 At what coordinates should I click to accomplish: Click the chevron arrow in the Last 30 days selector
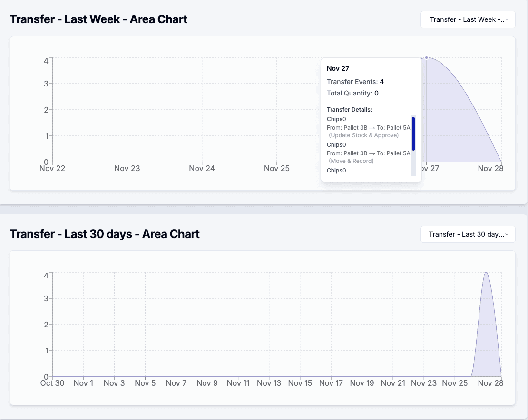click(x=507, y=234)
